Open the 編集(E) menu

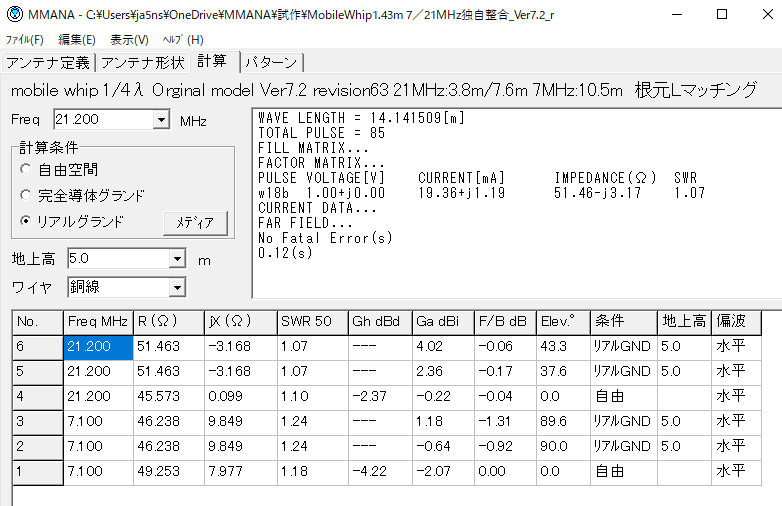(x=77, y=40)
